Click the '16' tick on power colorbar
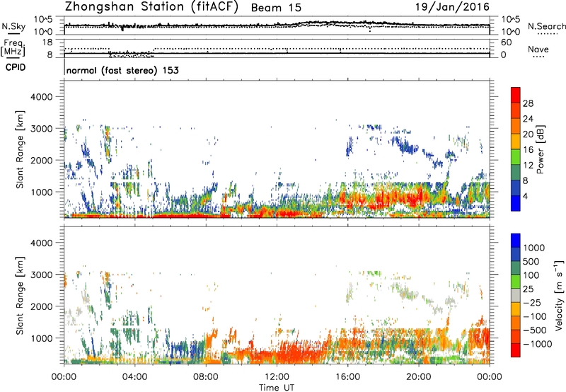 click(528, 150)
